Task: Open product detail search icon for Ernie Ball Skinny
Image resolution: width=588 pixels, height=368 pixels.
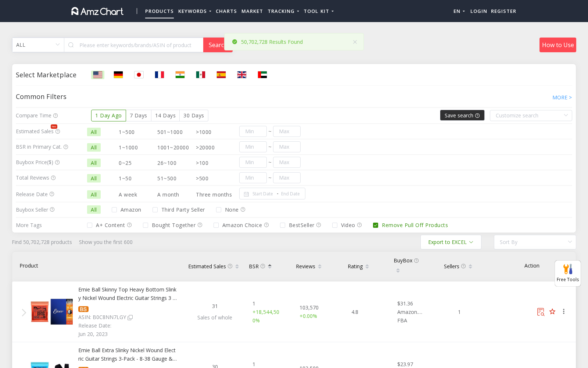Action: [x=541, y=312]
